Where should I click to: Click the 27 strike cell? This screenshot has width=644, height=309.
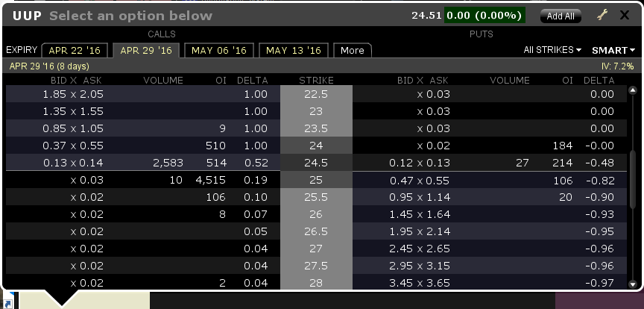point(316,249)
